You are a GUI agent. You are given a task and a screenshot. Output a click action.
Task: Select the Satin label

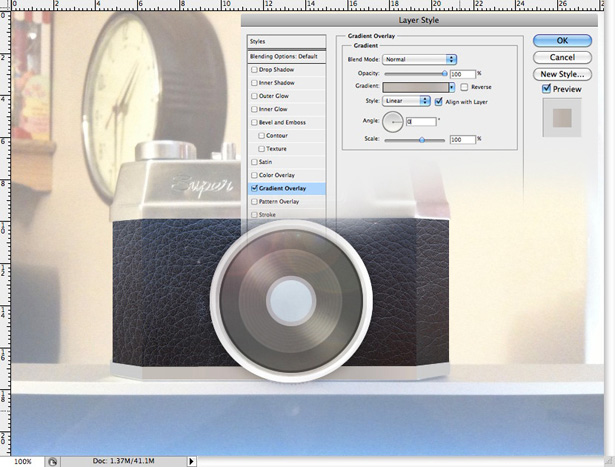pos(265,162)
